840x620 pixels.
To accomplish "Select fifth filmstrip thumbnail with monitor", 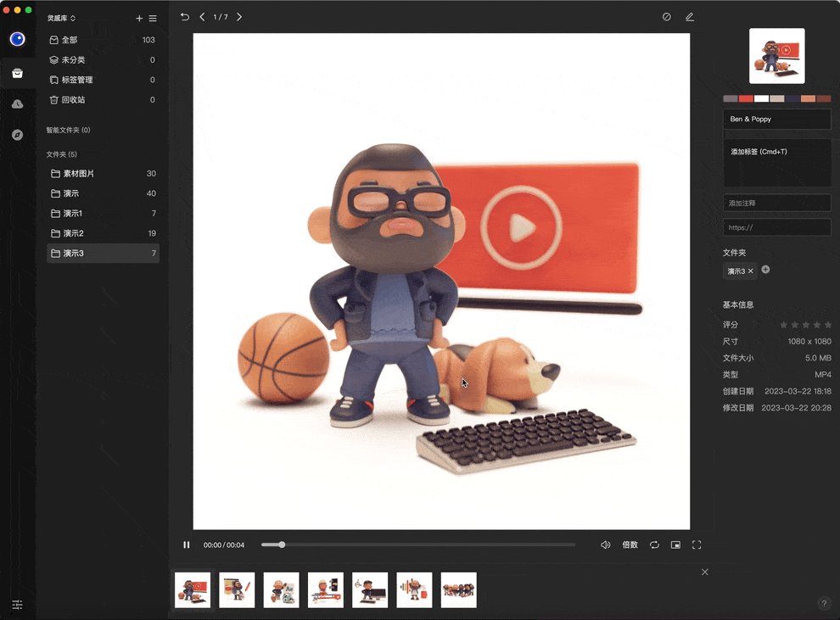I will coord(370,590).
